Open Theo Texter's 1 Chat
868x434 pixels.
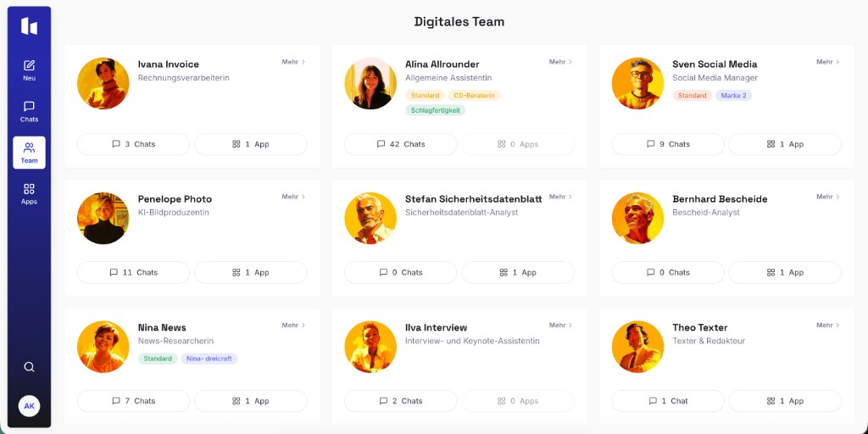(668, 401)
